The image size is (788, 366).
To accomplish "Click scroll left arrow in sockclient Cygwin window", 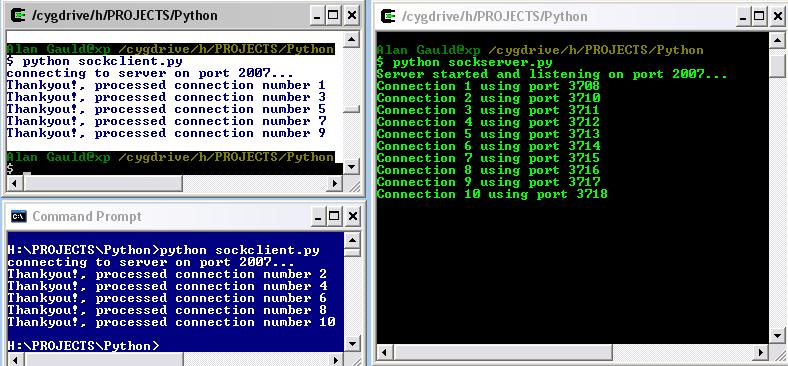I will point(14,184).
